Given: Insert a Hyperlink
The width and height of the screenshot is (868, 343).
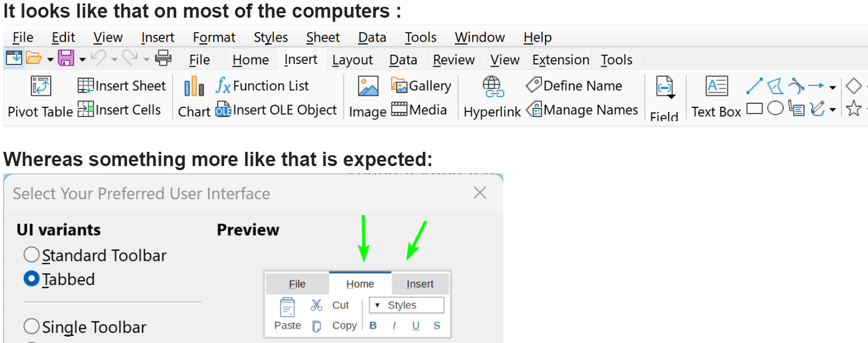Looking at the screenshot, I should [492, 86].
